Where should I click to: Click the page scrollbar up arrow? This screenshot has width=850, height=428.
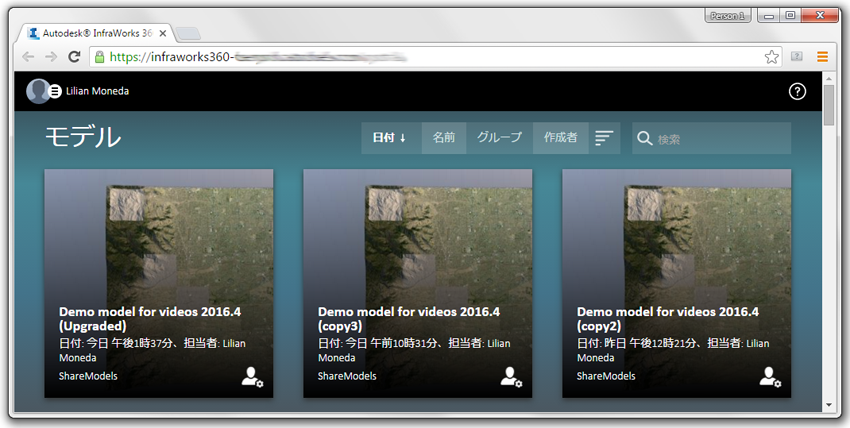[829, 79]
